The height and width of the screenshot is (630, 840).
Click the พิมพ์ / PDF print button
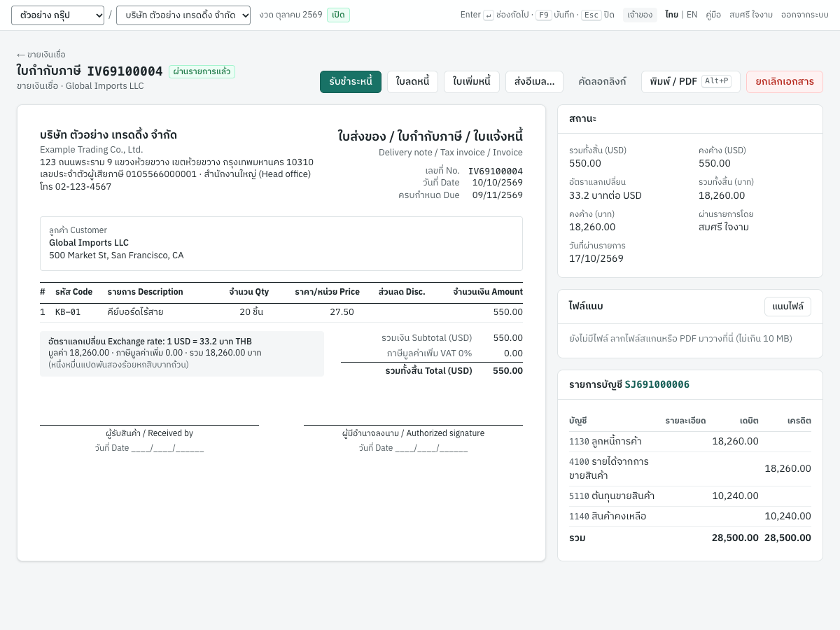click(690, 82)
